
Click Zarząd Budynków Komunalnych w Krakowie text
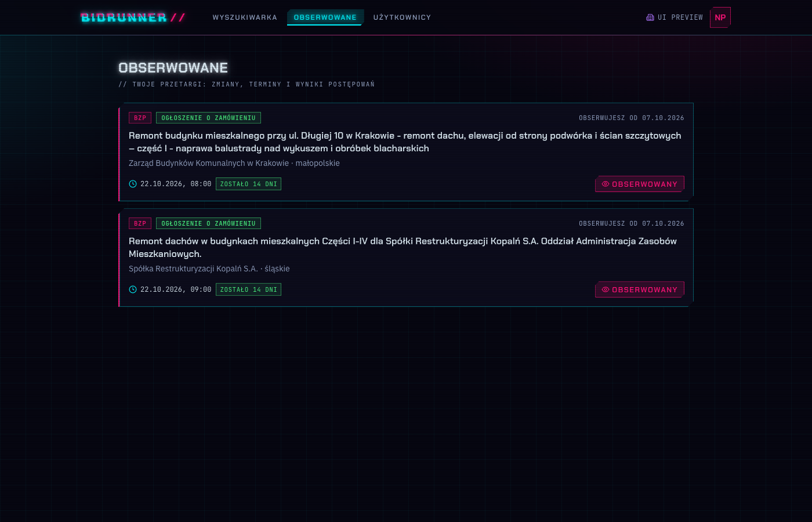pos(209,163)
